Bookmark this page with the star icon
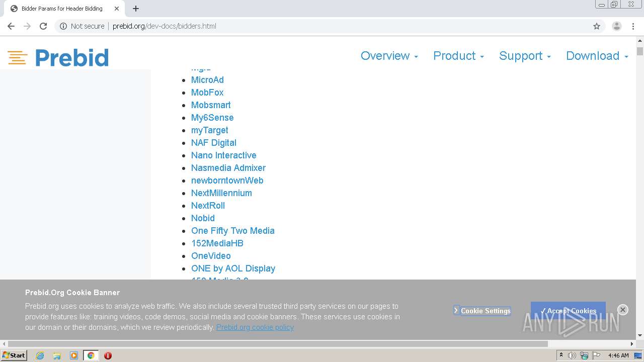Screen dimensions: 644x362 pos(597,26)
